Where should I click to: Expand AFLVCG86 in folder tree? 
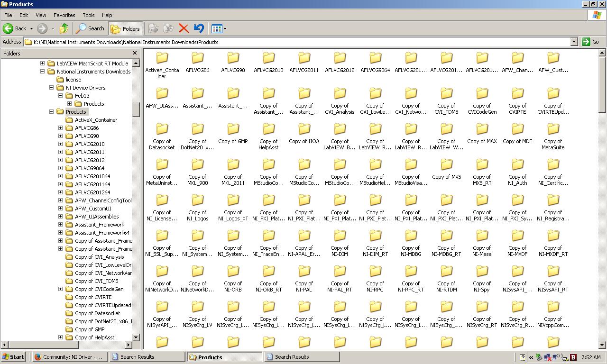coord(60,128)
